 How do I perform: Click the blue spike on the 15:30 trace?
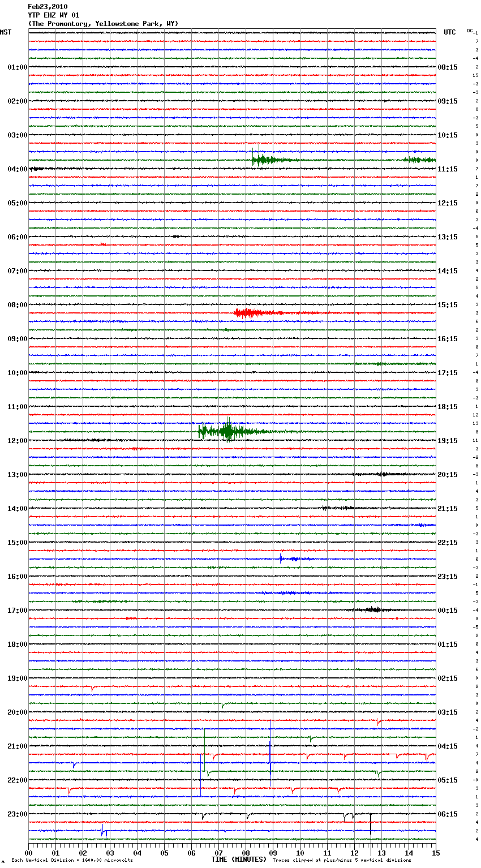point(281,558)
